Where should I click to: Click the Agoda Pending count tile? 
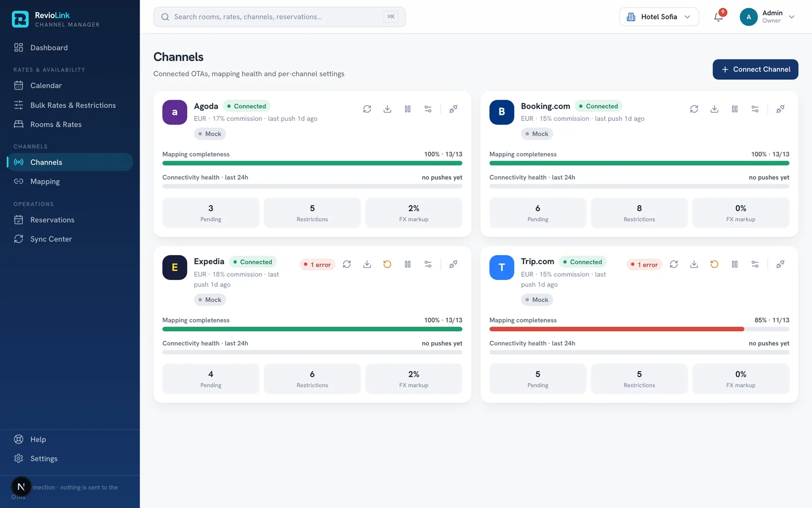tap(211, 213)
